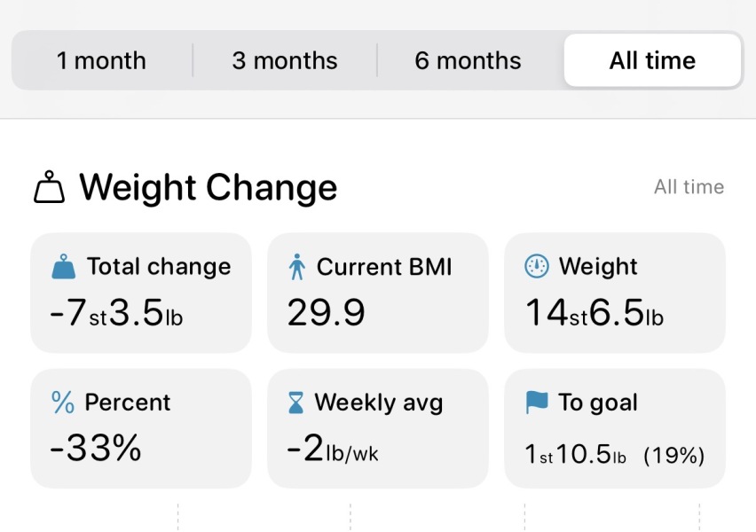Open the Percent -33% card
Viewport: 756px width, 532px height.
pyautogui.click(x=141, y=428)
